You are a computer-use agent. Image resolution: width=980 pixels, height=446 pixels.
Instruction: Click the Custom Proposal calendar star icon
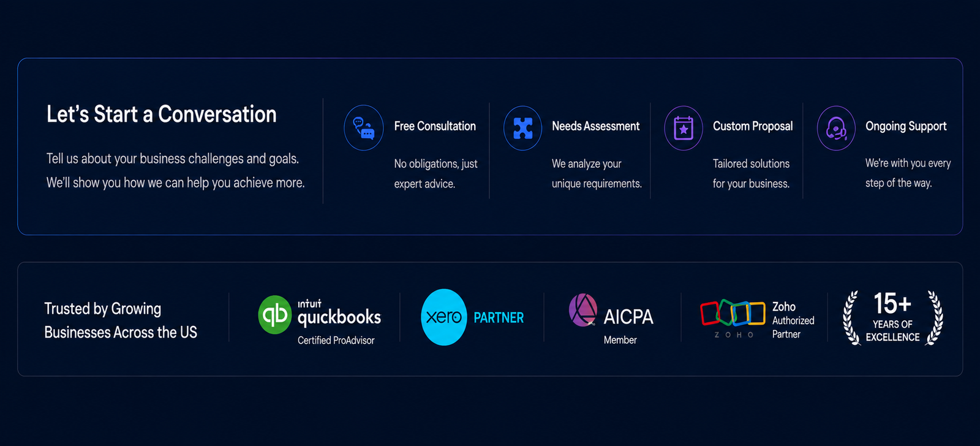[684, 128]
